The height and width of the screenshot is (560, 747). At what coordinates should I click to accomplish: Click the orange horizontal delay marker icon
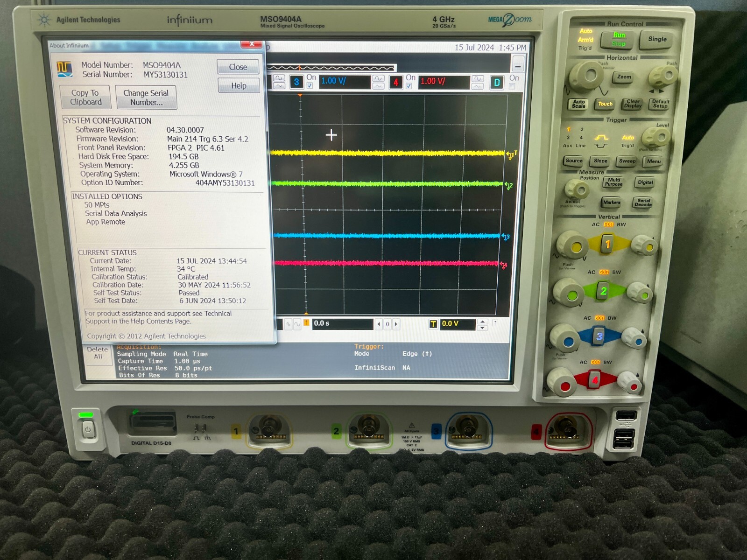(x=306, y=322)
